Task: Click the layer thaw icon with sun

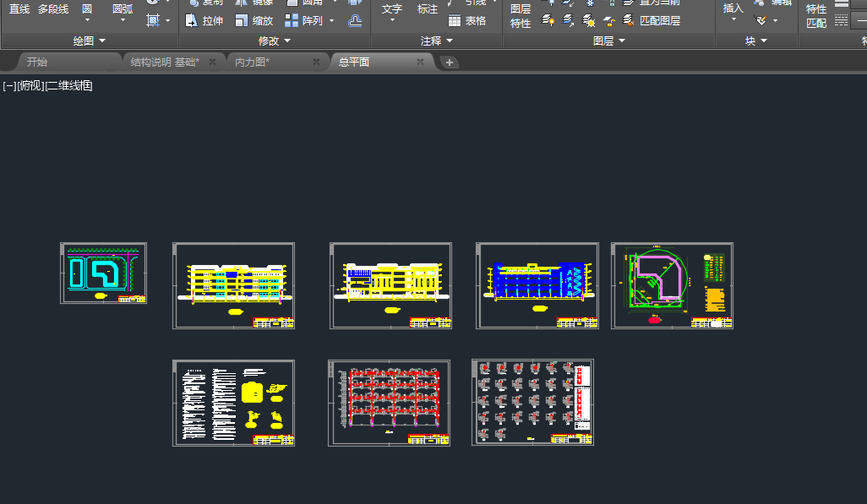Action: click(588, 21)
